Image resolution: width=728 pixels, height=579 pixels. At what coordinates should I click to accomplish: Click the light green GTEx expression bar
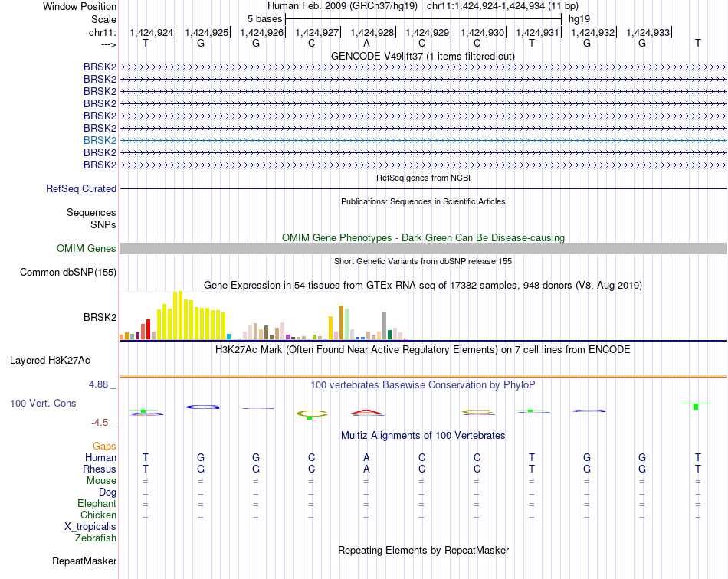pyautogui.click(x=347, y=324)
